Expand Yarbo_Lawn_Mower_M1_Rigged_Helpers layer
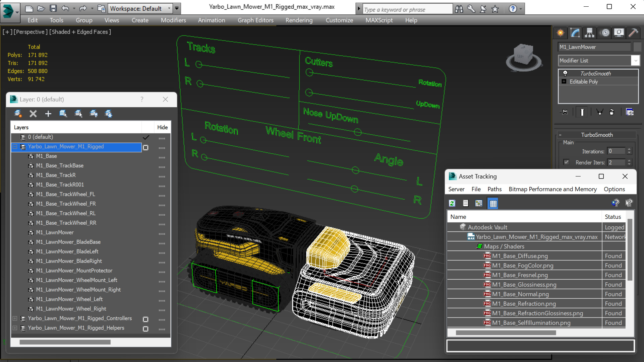The width and height of the screenshot is (644, 362). tap(15, 328)
